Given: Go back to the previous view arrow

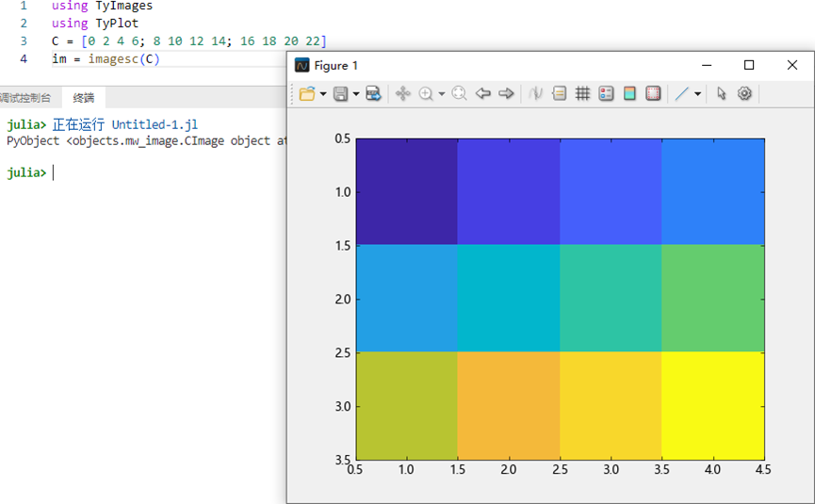Looking at the screenshot, I should [x=482, y=93].
